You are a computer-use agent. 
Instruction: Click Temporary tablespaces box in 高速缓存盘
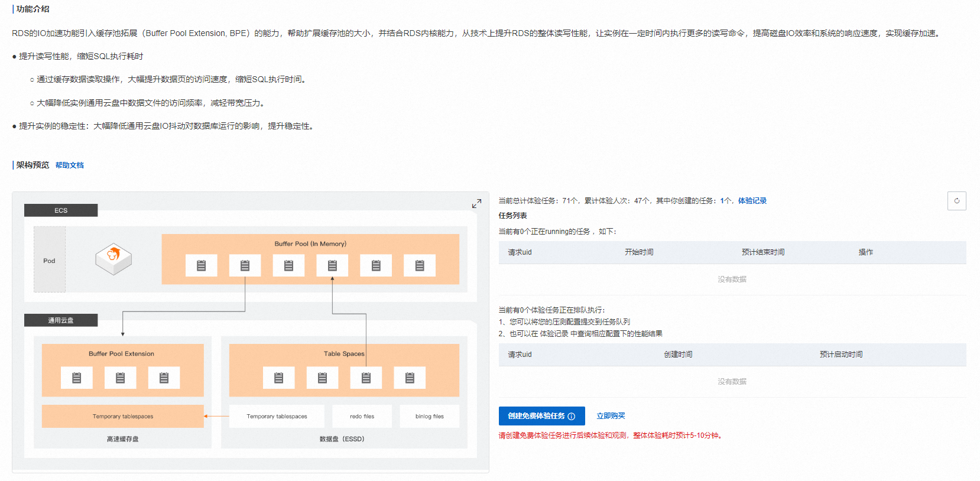click(123, 416)
